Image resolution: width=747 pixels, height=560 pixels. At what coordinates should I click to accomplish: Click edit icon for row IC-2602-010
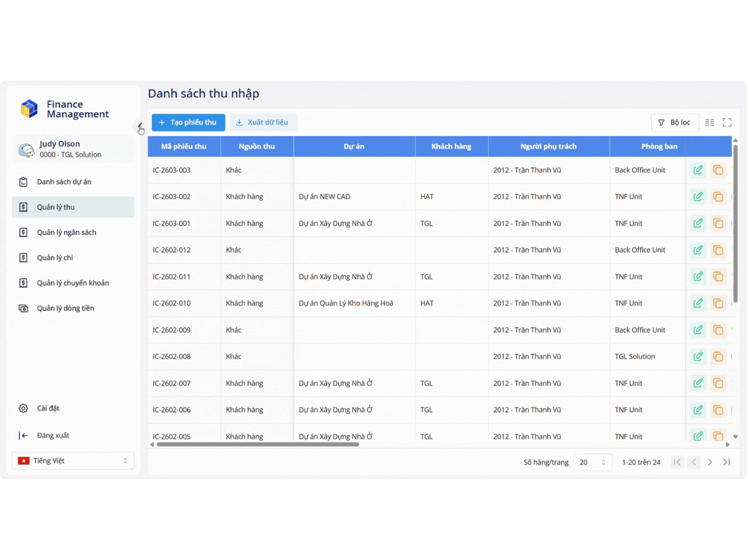698,304
